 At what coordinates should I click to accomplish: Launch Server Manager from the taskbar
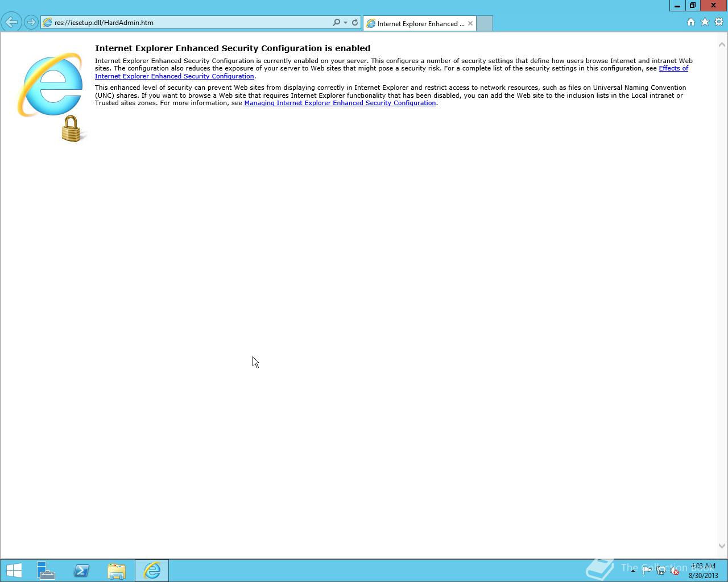[x=46, y=571]
